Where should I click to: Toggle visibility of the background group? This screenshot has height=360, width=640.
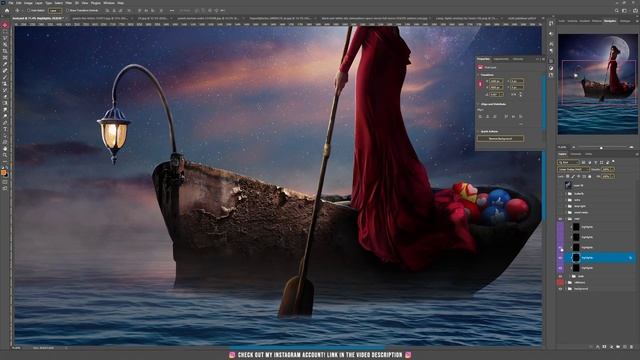[x=560, y=289]
